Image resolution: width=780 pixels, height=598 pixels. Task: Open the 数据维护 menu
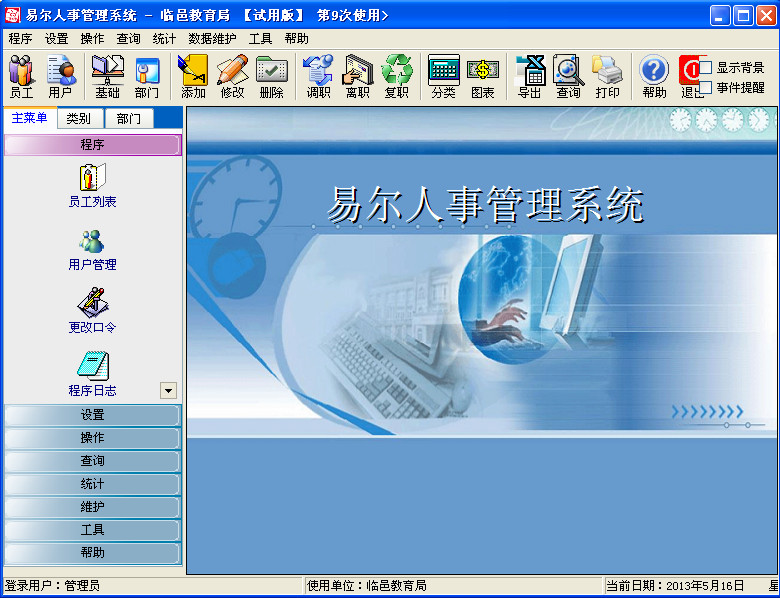(212, 39)
